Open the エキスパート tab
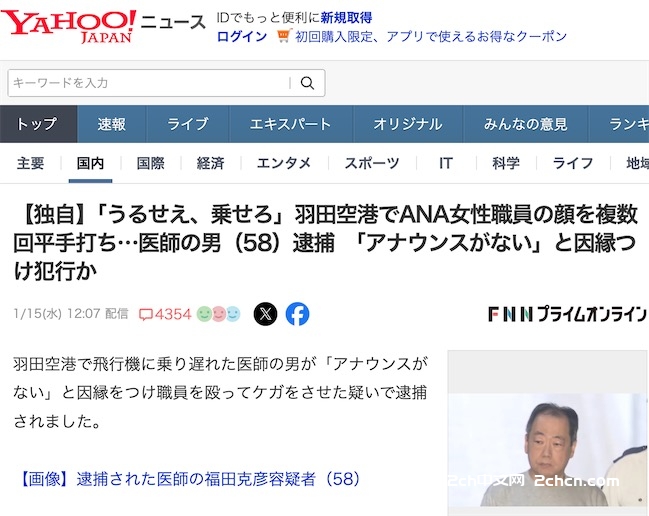649x516 pixels. coord(291,124)
